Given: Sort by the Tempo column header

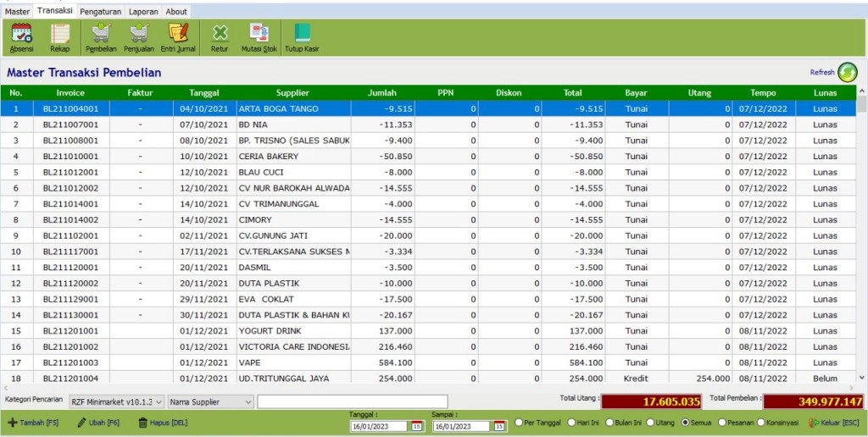Looking at the screenshot, I should [764, 93].
